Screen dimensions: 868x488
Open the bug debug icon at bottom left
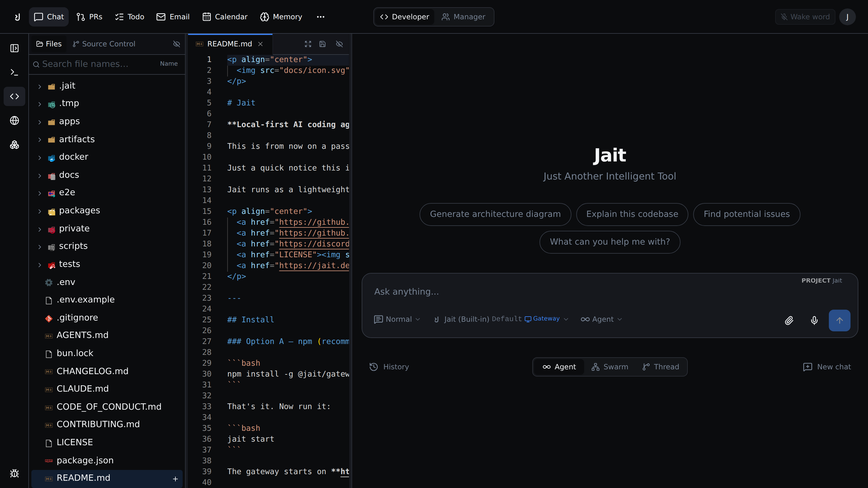coord(14,473)
